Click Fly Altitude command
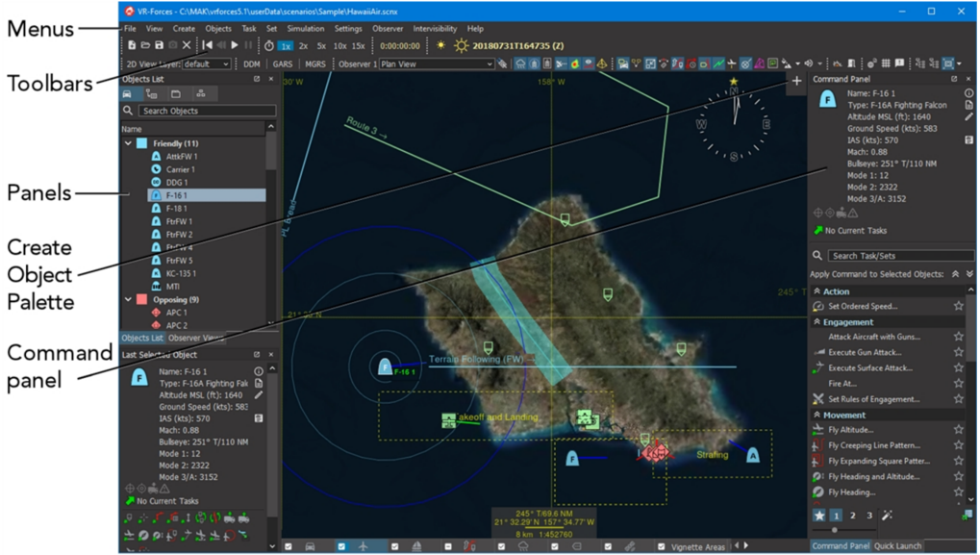This screenshot has width=980, height=555. 850,430
